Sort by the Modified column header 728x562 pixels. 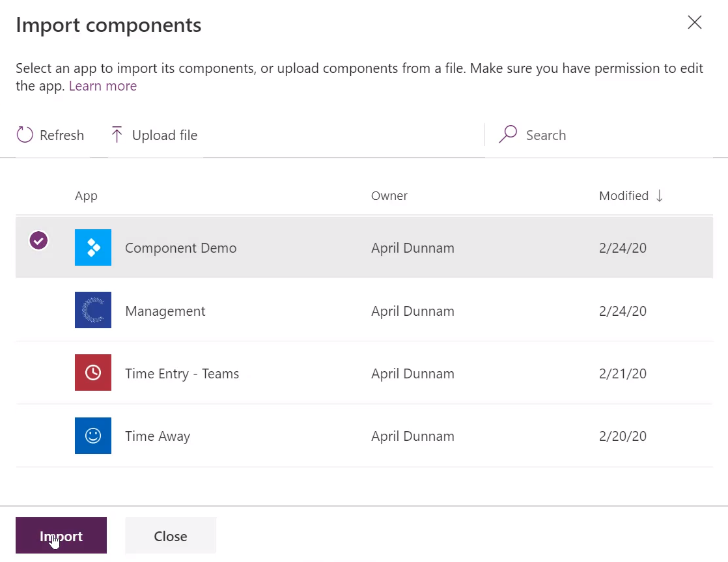pyautogui.click(x=624, y=196)
